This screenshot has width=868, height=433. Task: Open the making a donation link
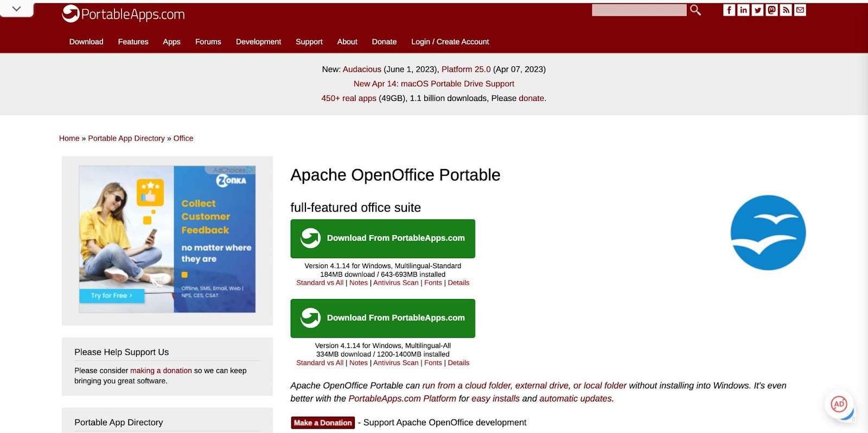click(161, 371)
